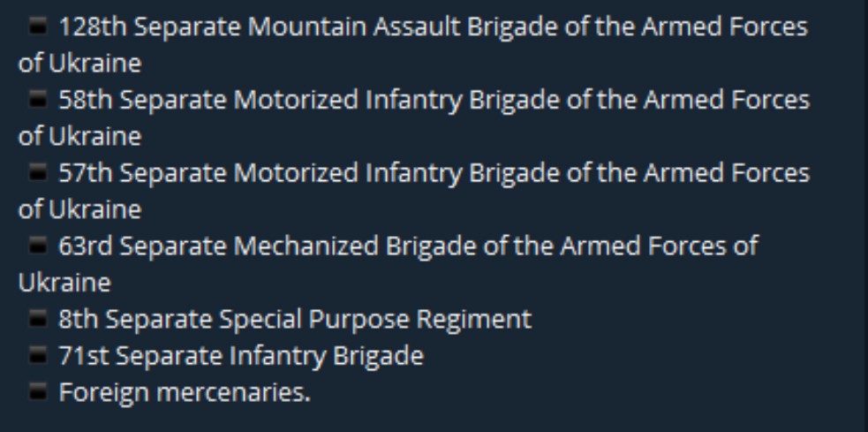Click the bullet icon next to Foreign mercenaries
This screenshot has width=868, height=432.
[37, 393]
